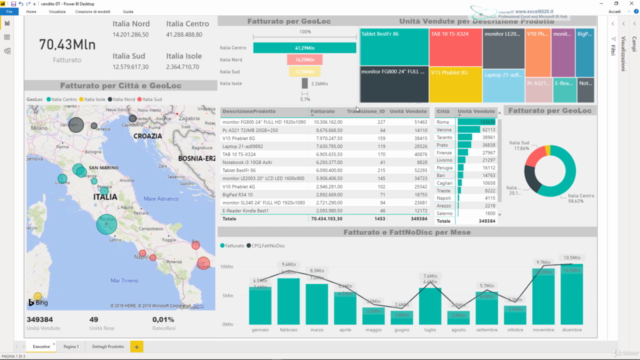Image resolution: width=640 pixels, height=360 pixels.
Task: Expand the Filtri pane arrow
Action: (x=613, y=24)
